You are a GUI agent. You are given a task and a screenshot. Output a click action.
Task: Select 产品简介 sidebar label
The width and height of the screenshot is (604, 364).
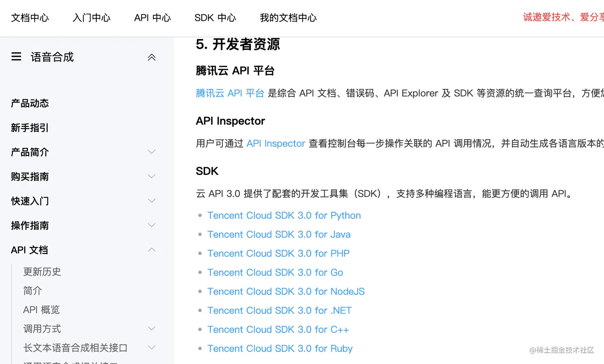click(30, 152)
